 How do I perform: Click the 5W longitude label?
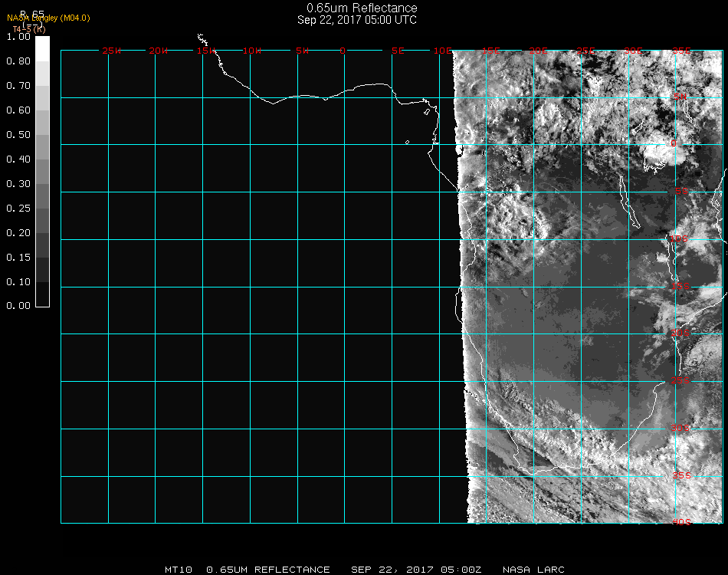302,51
